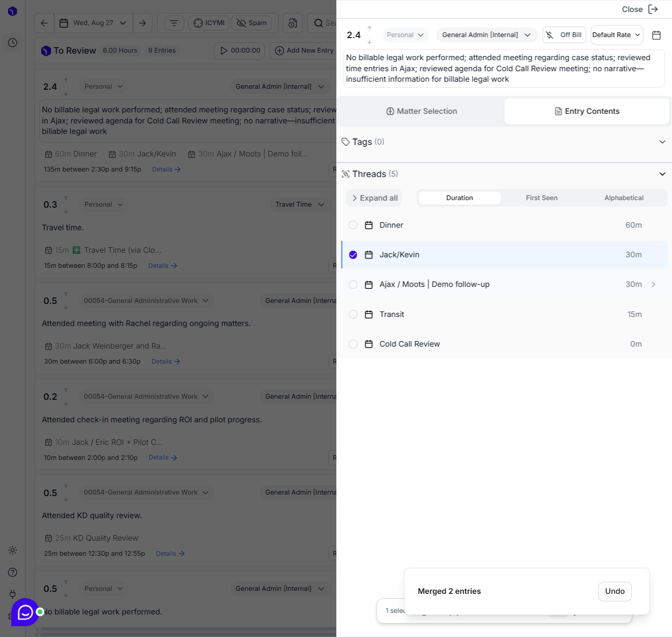Open help with the question mark icon
Viewport: 672px width, 637px height.
click(13, 572)
